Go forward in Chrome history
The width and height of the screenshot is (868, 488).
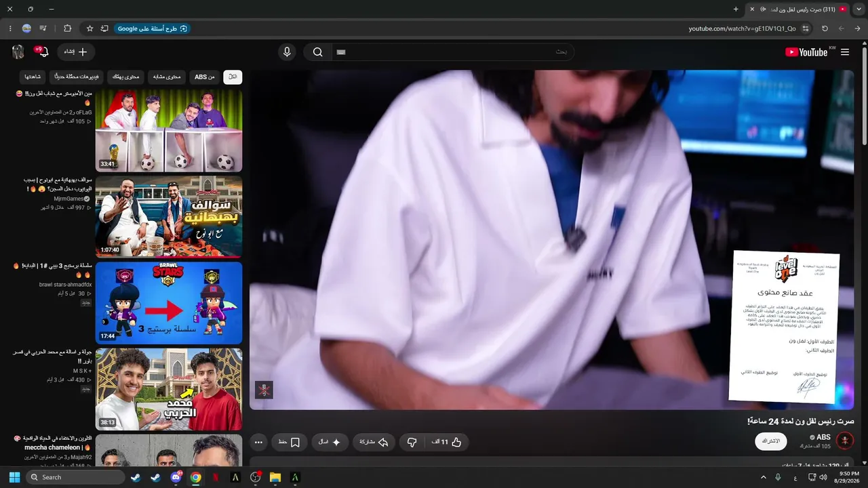tap(842, 28)
